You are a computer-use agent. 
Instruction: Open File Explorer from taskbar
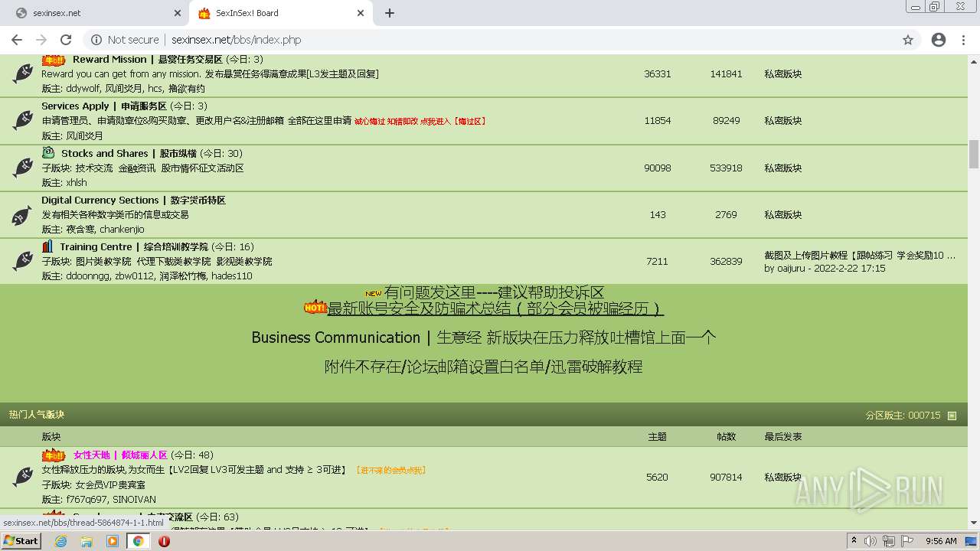(x=87, y=540)
